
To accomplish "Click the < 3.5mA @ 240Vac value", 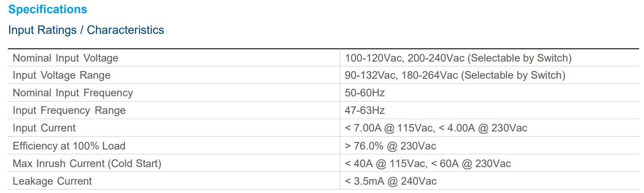I will 391,182.
